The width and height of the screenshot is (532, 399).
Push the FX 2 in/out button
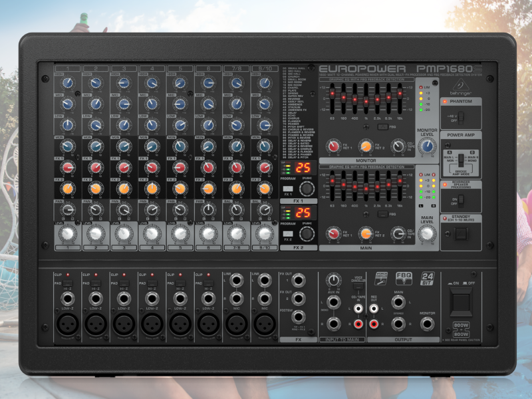tap(288, 234)
